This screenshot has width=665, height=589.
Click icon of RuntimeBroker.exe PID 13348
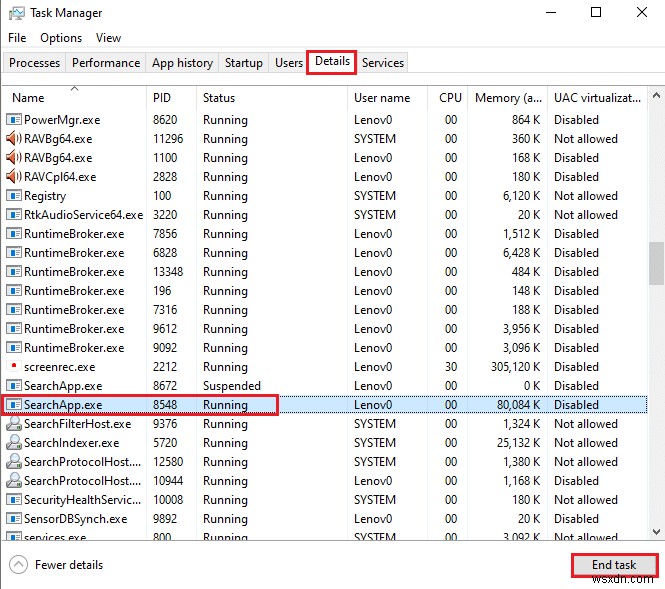(x=14, y=272)
